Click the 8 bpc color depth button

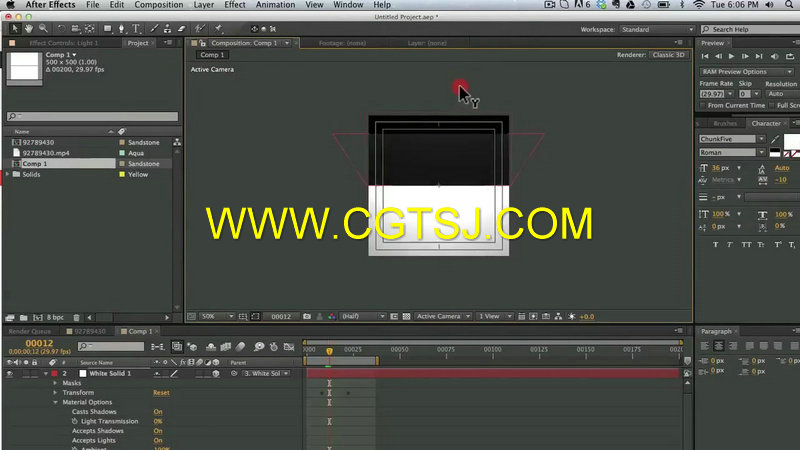(x=55, y=317)
